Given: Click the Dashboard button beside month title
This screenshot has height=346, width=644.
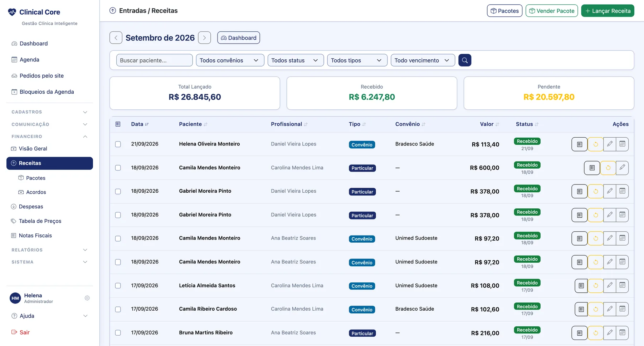Looking at the screenshot, I should (239, 38).
